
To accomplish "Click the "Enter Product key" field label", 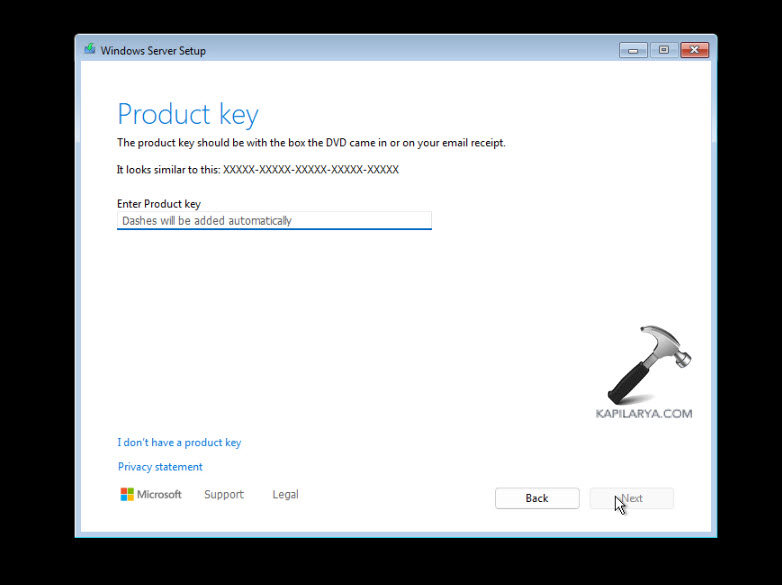I will [x=159, y=203].
